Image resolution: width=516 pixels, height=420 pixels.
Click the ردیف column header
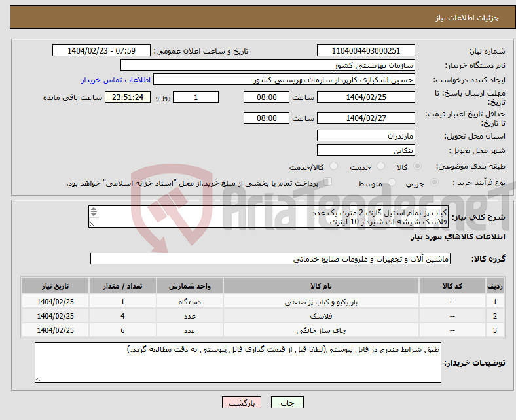click(495, 286)
